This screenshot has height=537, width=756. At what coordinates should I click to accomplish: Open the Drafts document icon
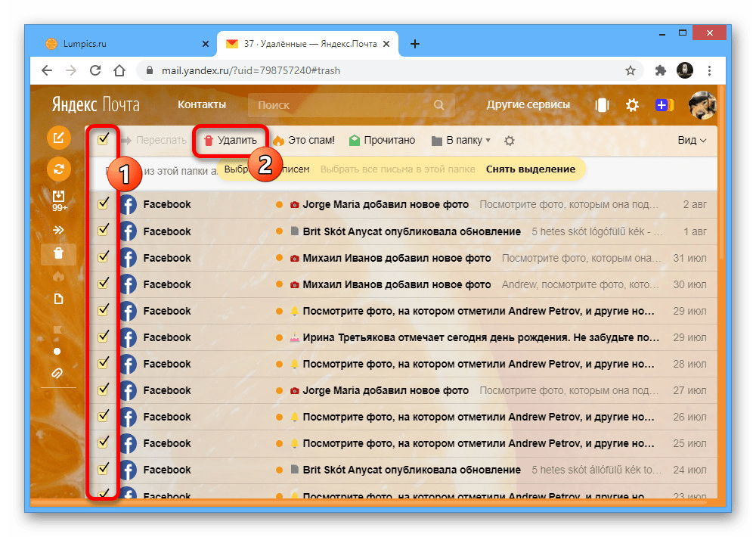pyautogui.click(x=59, y=299)
